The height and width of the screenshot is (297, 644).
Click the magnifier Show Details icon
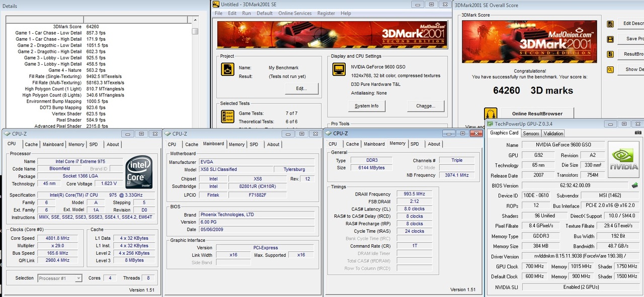point(610,69)
